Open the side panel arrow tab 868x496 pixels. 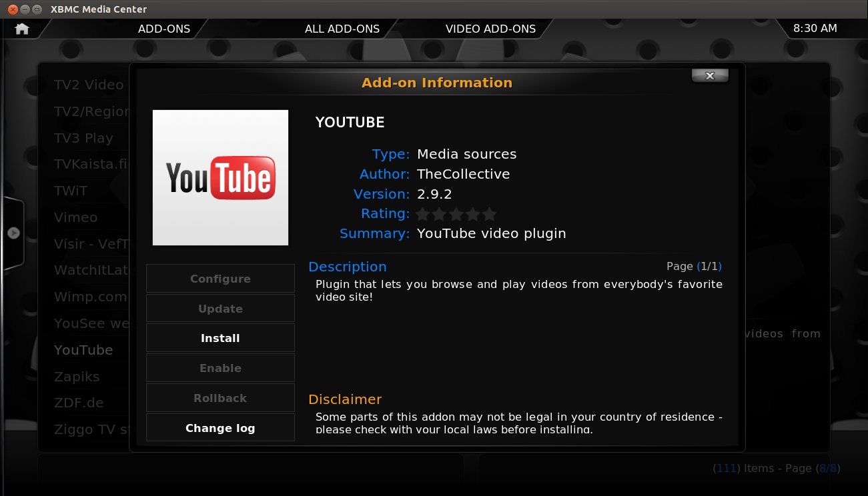click(13, 233)
